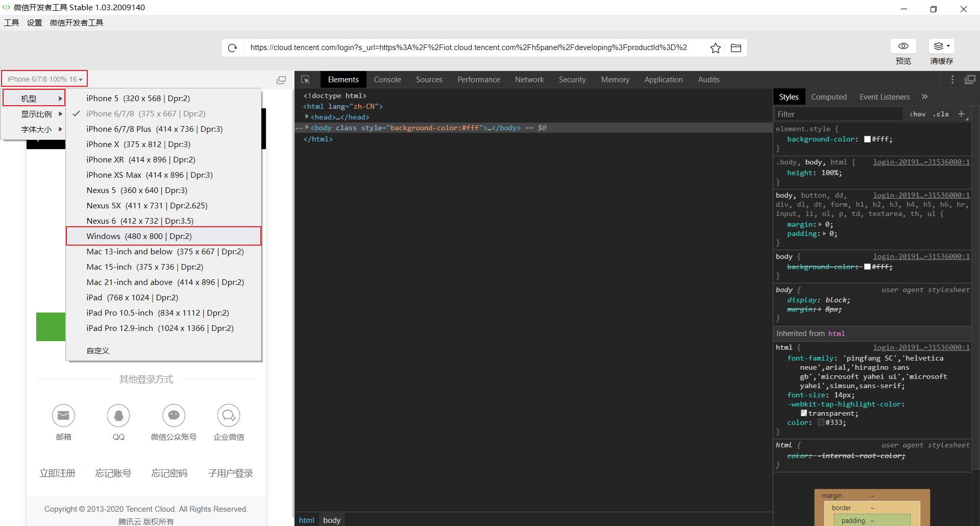Choose enterprise WeChat login icon
Screen dimensions: 980x526
click(229, 416)
